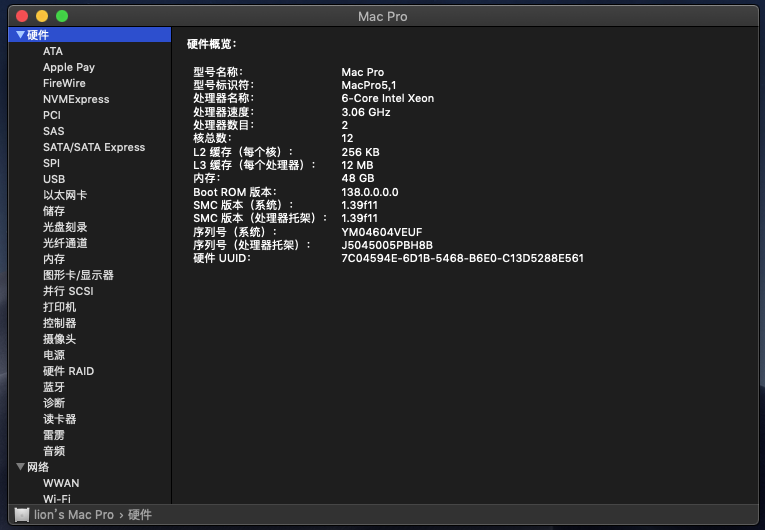Click the 3.06 GHz processor speed
This screenshot has height=530, width=765.
coord(366,112)
